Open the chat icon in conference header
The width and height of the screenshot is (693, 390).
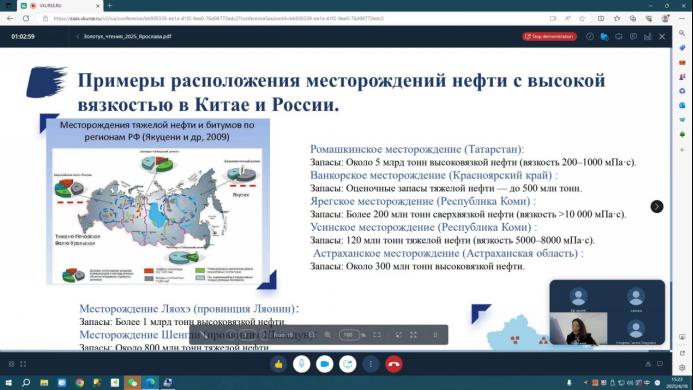click(x=633, y=37)
